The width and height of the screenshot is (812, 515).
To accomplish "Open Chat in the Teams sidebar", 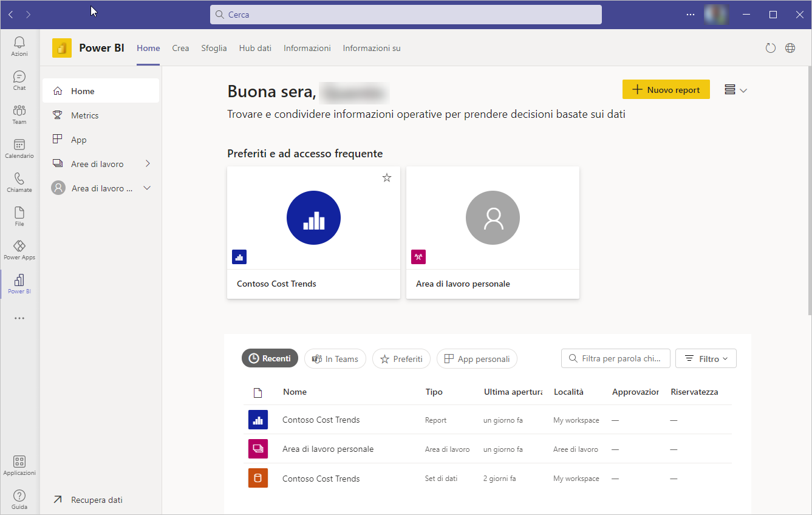I will [19, 80].
